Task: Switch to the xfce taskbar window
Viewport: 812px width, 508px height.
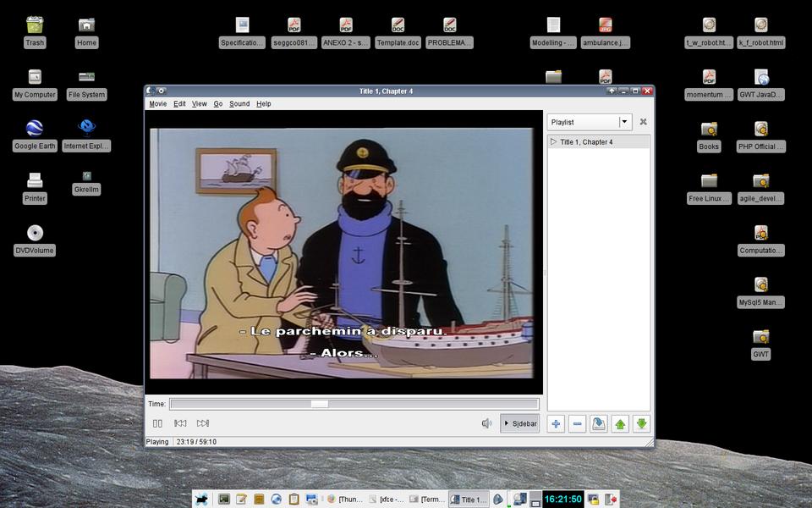Action: (x=387, y=500)
